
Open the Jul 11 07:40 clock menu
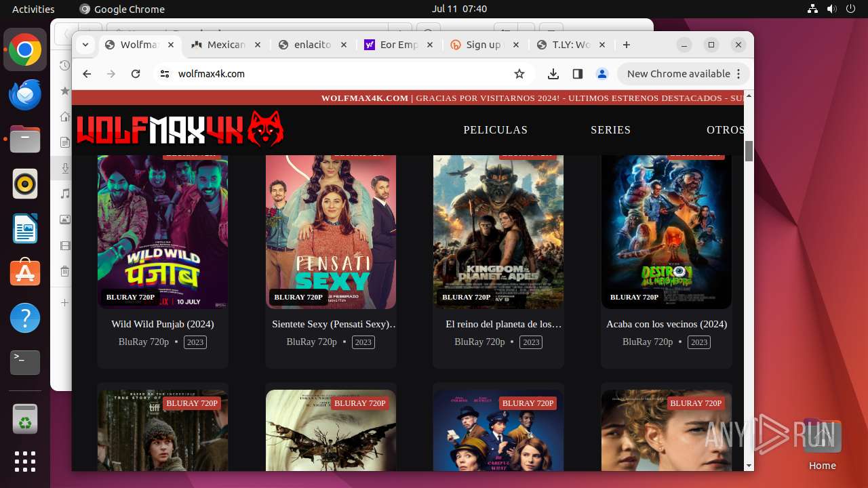click(x=459, y=9)
